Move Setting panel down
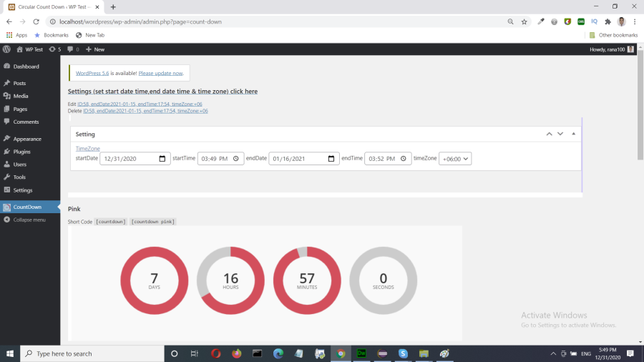Viewport: 644px width, 362px height. point(560,134)
